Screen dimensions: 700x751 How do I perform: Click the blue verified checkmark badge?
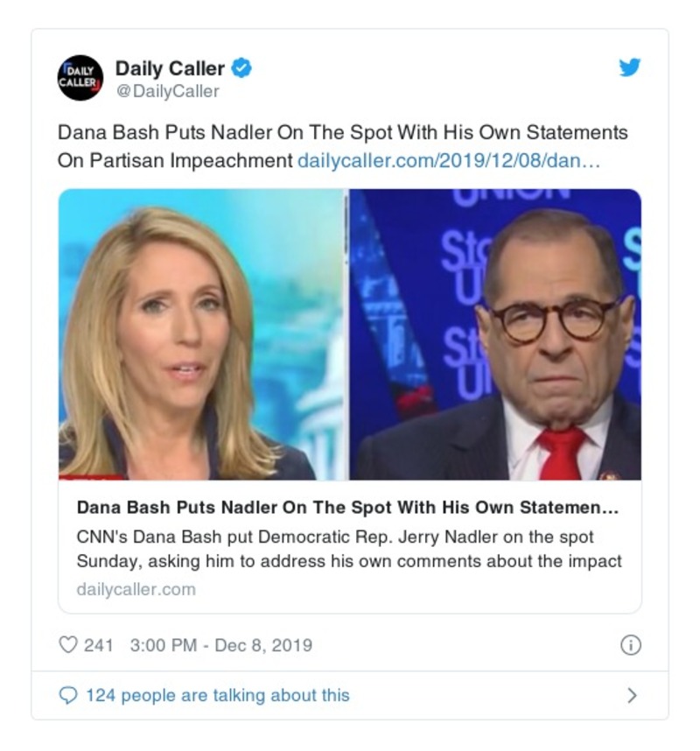coord(241,68)
